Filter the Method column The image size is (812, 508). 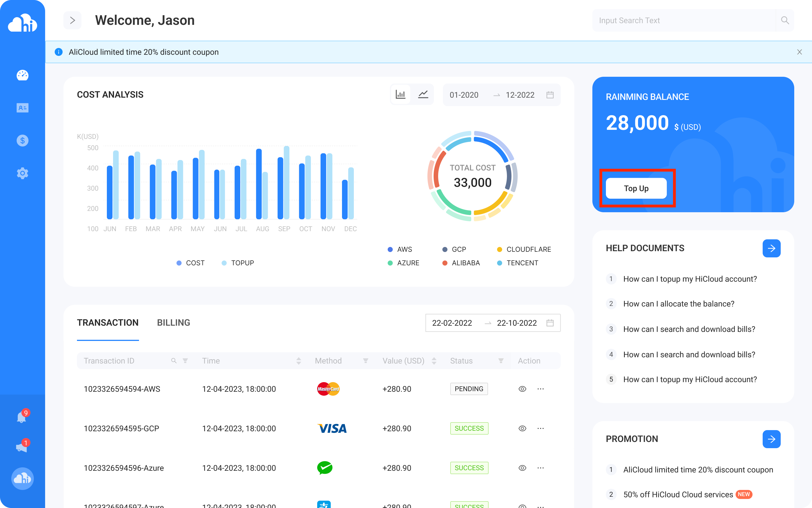[x=366, y=361]
